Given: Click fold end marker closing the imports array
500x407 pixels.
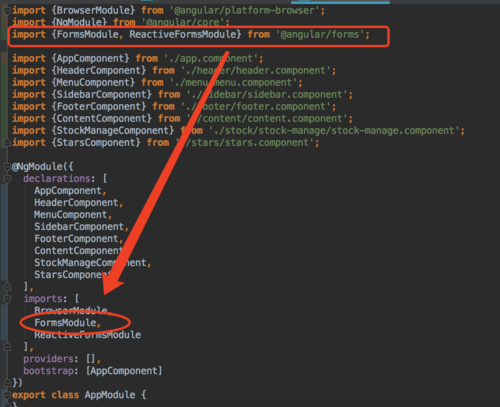Looking at the screenshot, I should coord(7,347).
